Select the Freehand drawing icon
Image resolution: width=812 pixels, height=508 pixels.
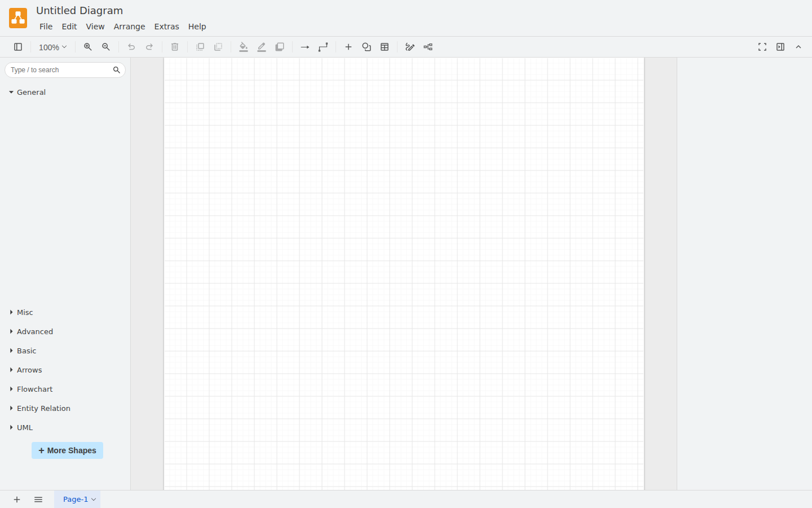pos(410,47)
